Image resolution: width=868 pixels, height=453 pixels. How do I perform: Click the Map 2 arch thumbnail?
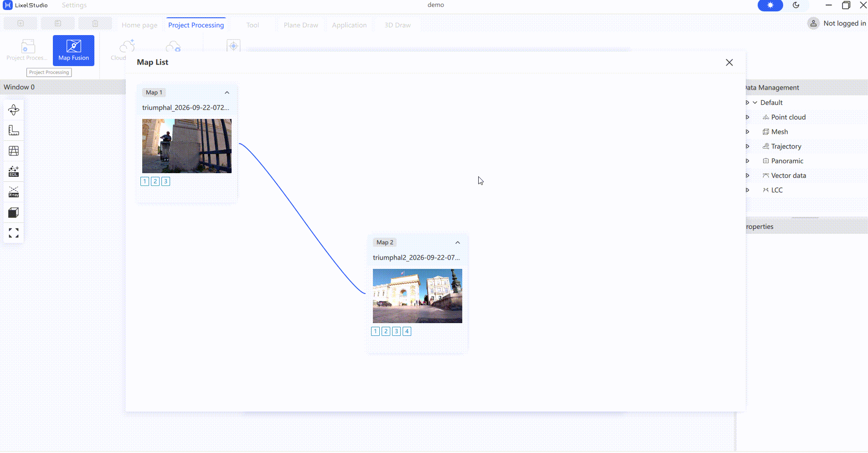coord(418,296)
